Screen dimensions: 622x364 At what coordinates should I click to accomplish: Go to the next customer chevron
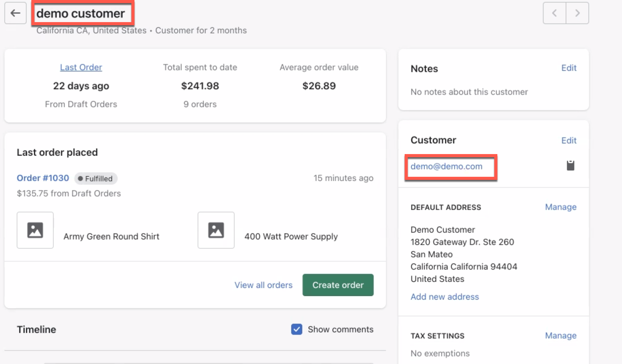(577, 13)
